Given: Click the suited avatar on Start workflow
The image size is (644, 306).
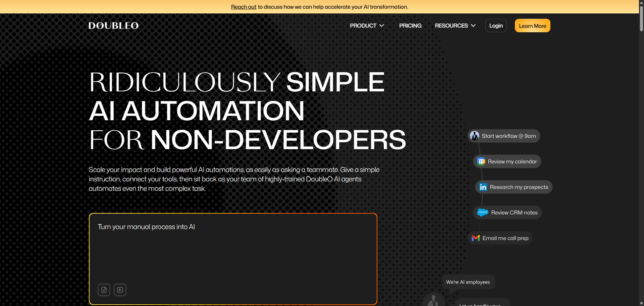Looking at the screenshot, I should [x=475, y=136].
